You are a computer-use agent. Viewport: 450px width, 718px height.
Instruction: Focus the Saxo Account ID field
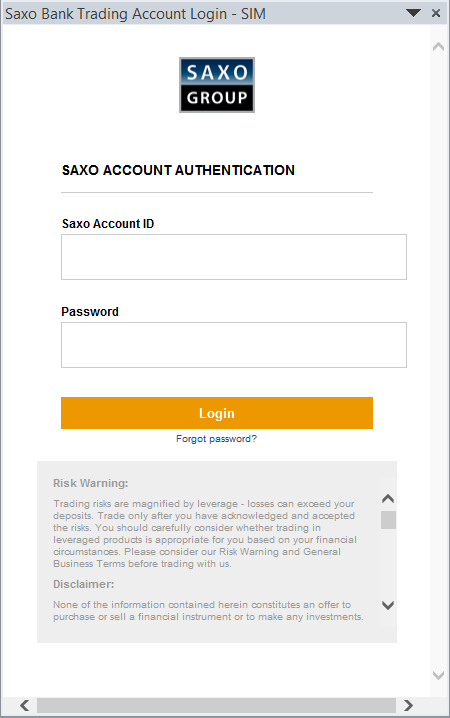pyautogui.click(x=234, y=257)
